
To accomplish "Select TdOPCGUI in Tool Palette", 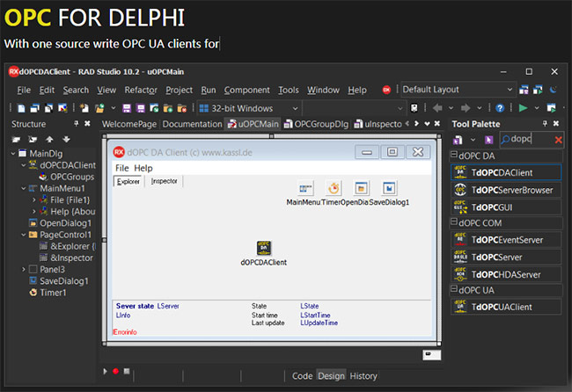I will coord(506,207).
